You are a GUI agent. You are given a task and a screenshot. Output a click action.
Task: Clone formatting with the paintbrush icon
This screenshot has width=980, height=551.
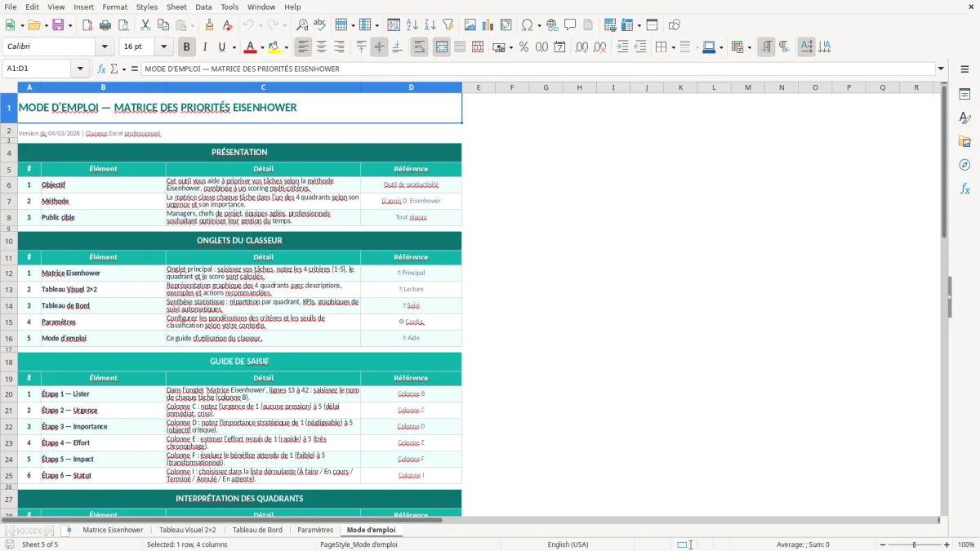click(x=209, y=25)
